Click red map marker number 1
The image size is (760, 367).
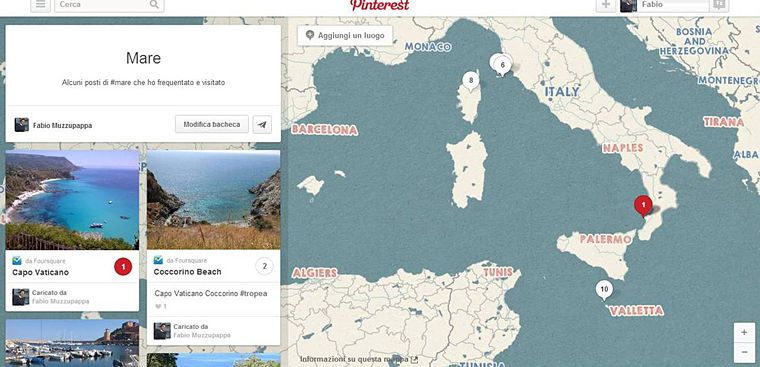coord(643,207)
